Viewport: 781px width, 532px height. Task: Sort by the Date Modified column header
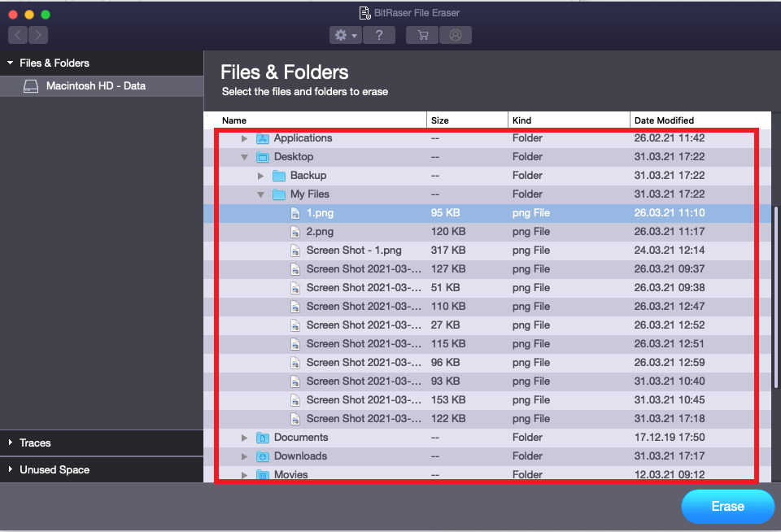pyautogui.click(x=700, y=120)
